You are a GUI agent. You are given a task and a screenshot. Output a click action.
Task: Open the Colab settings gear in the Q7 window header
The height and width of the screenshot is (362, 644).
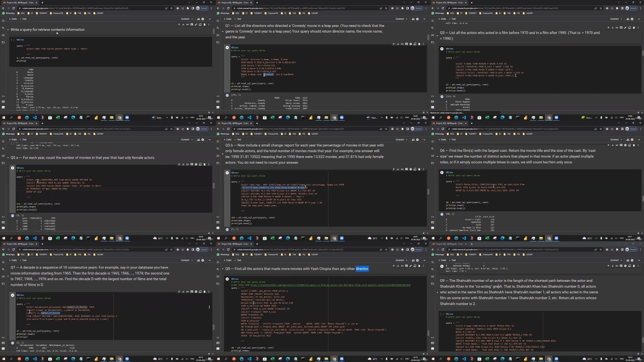click(x=203, y=260)
